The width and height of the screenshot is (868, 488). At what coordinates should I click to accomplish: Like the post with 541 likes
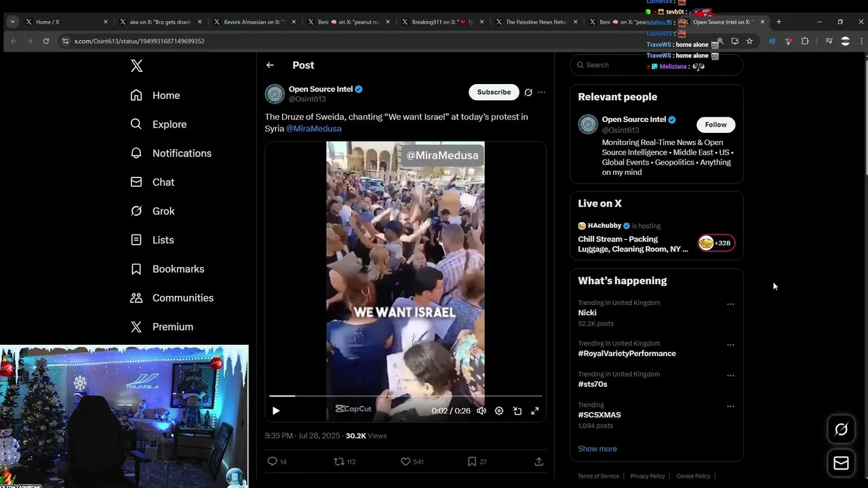coord(412,462)
